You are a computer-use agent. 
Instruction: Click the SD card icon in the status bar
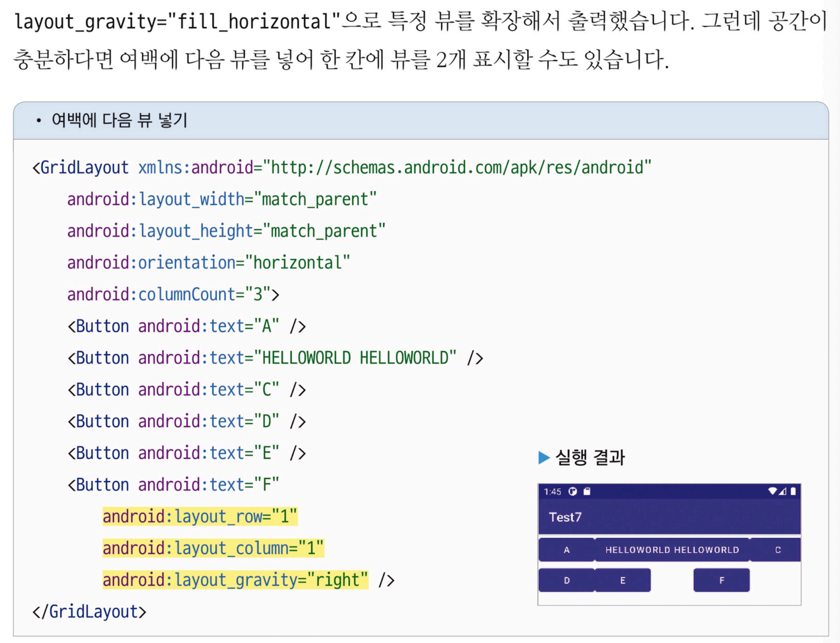tap(587, 491)
